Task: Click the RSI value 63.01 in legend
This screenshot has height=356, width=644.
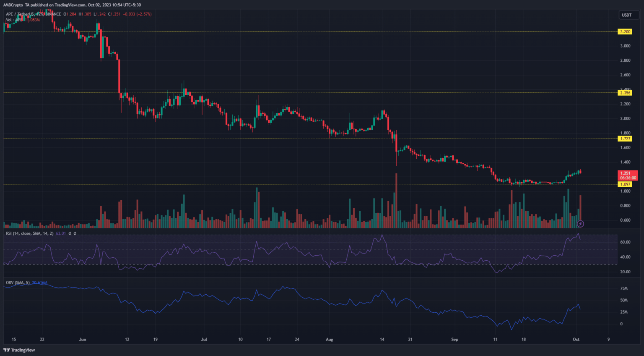Action: pyautogui.click(x=61, y=233)
